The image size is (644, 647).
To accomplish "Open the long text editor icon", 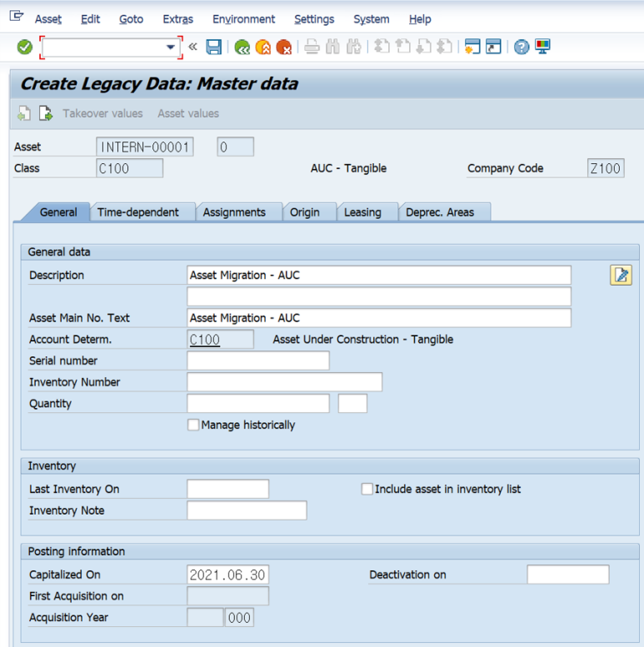I will tap(621, 276).
